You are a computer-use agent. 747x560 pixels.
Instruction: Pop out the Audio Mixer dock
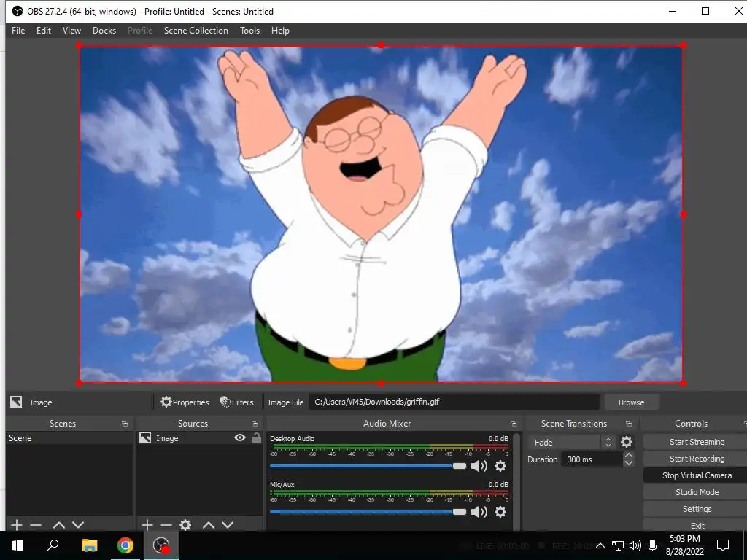pyautogui.click(x=513, y=424)
